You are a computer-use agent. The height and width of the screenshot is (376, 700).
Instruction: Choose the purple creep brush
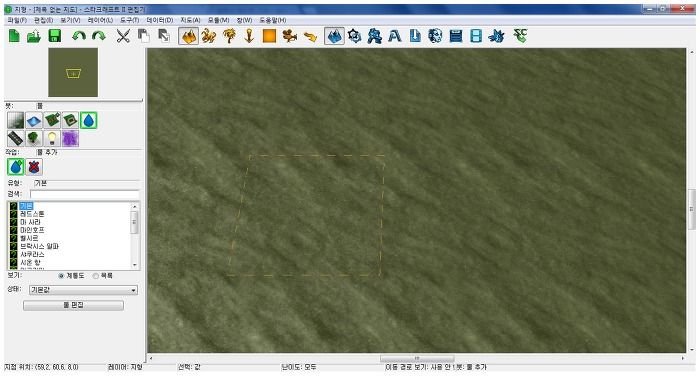[71, 139]
